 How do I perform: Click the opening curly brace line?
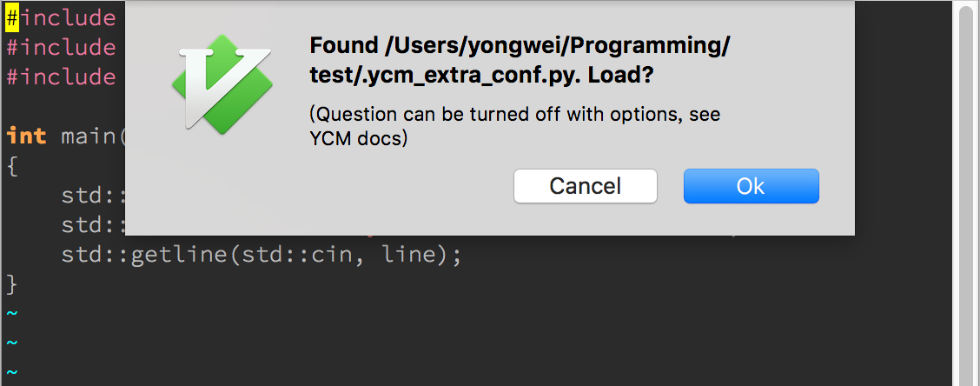click(x=12, y=166)
